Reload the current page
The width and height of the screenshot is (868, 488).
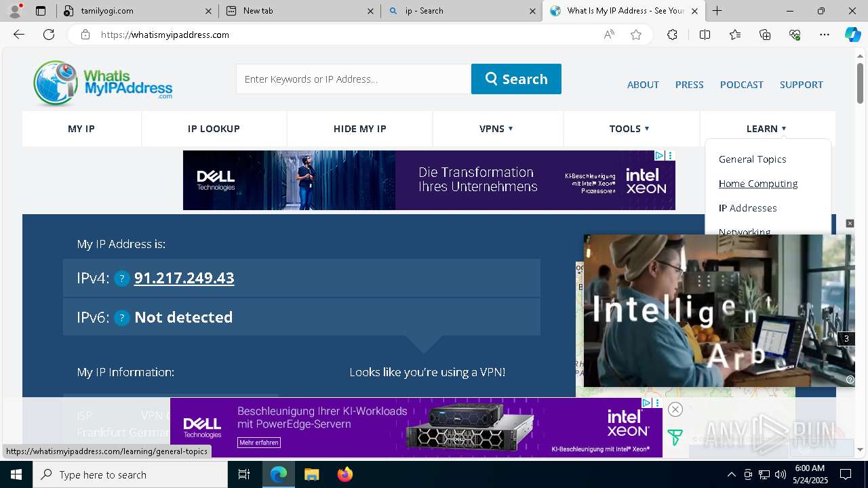point(49,35)
